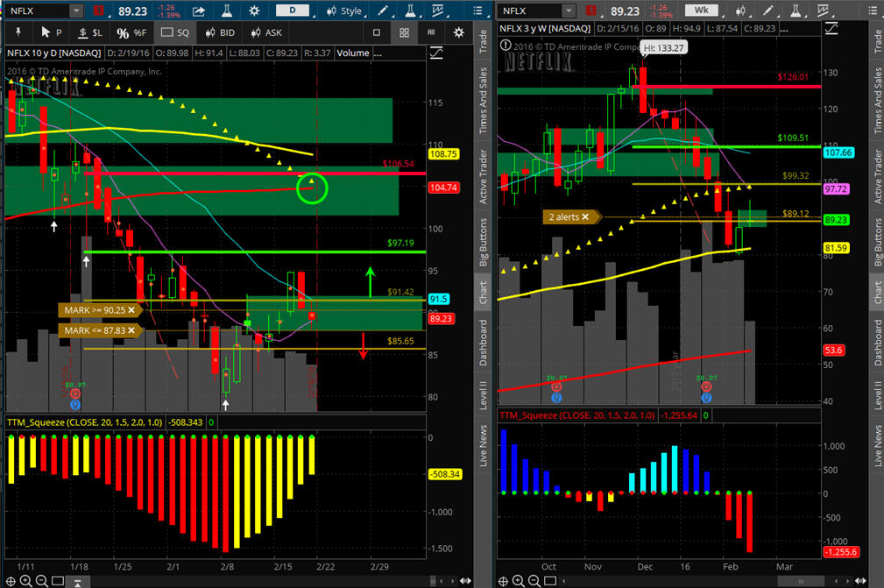Click the pin drawing tool

(18, 32)
